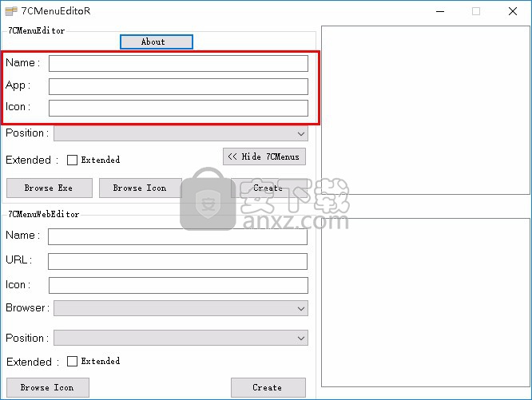The height and width of the screenshot is (400, 532).
Task: Select the upper menu list box
Action: (x=426, y=110)
